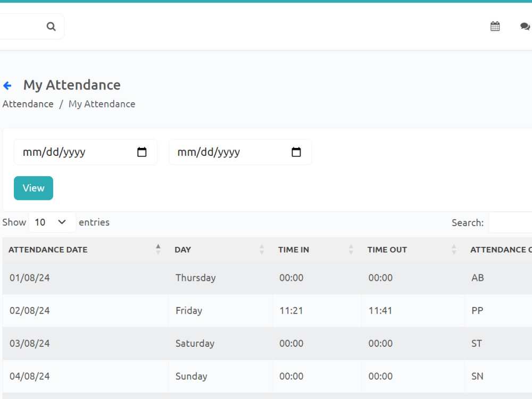Open the chat messages icon

point(525,26)
